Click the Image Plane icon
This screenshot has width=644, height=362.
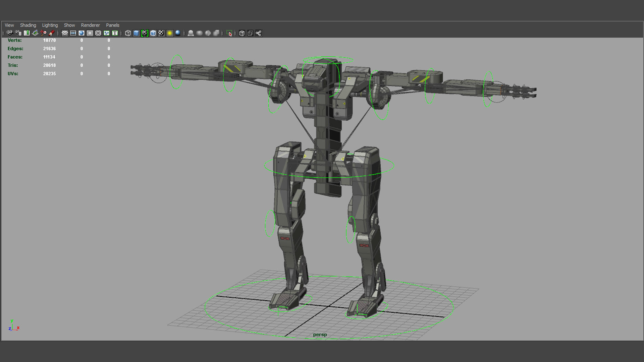(35, 33)
